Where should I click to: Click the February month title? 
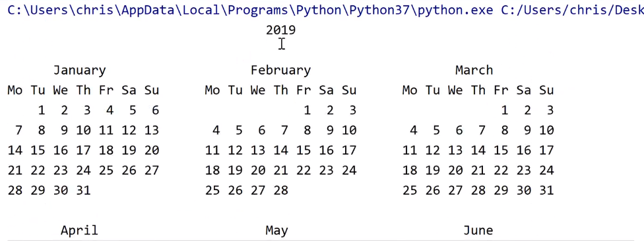(280, 71)
